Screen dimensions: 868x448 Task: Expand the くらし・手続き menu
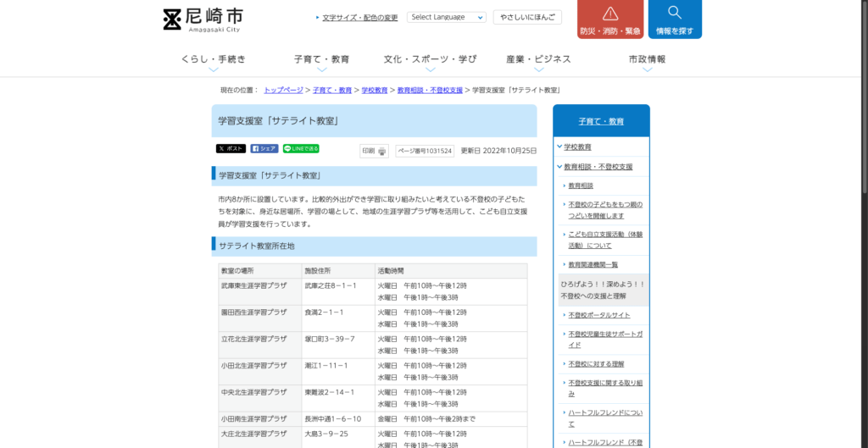214,59
